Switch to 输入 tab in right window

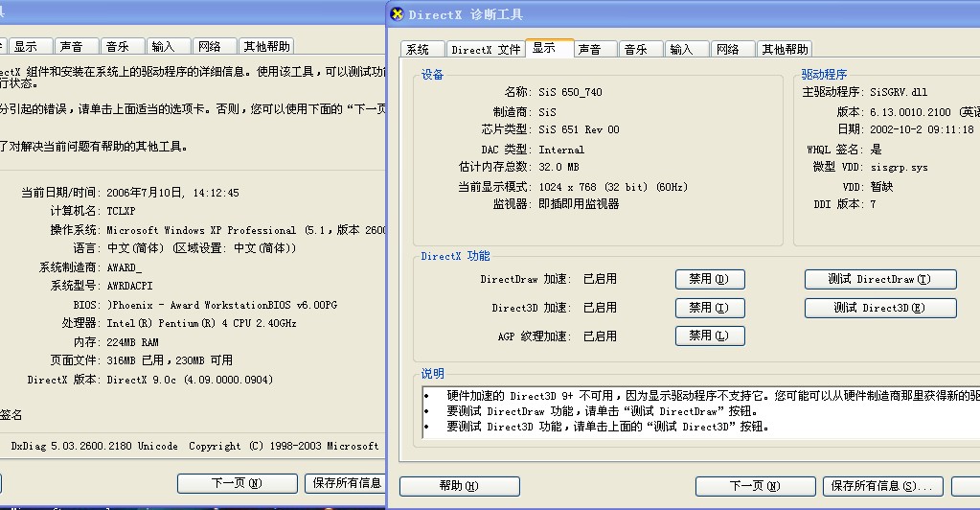(x=687, y=50)
